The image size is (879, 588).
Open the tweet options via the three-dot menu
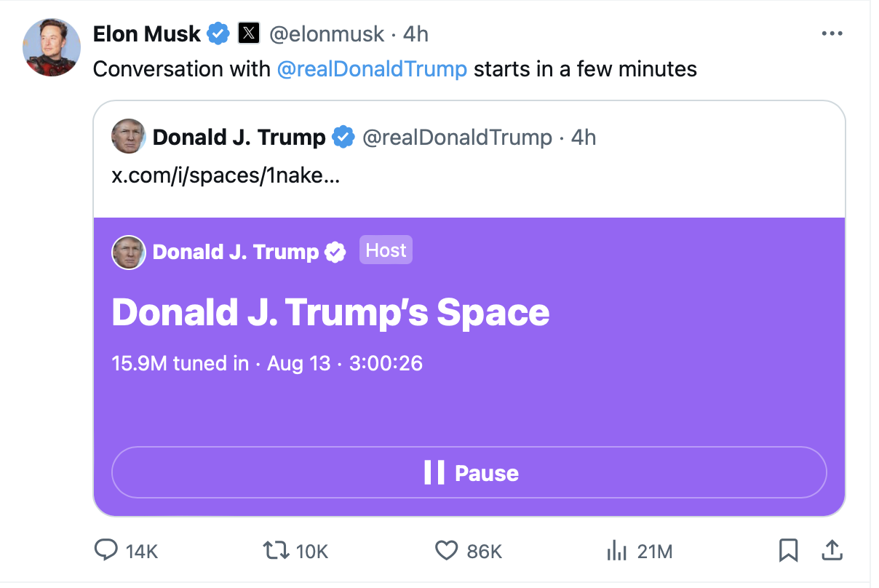tap(832, 33)
